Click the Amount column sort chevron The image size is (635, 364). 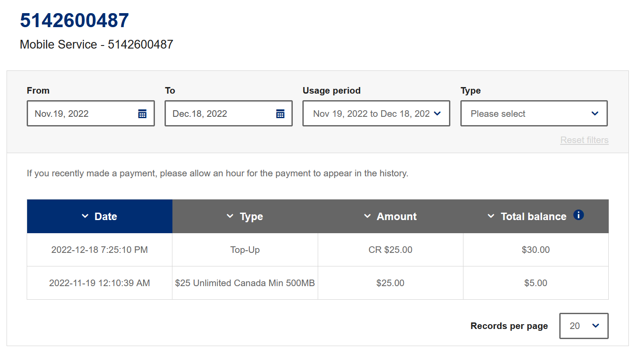click(367, 217)
